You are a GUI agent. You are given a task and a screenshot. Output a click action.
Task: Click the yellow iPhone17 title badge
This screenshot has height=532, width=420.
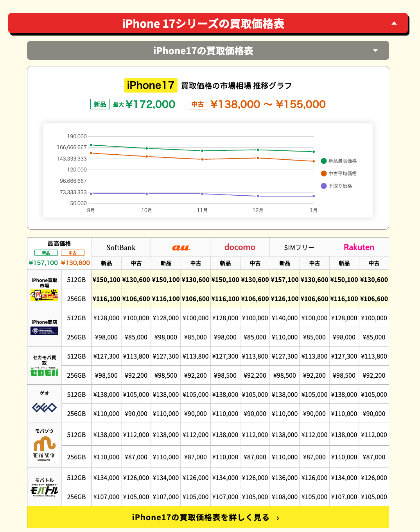[151, 85]
